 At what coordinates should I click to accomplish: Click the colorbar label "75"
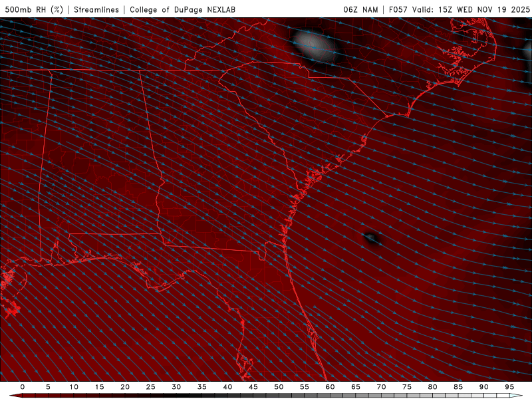coord(407,387)
